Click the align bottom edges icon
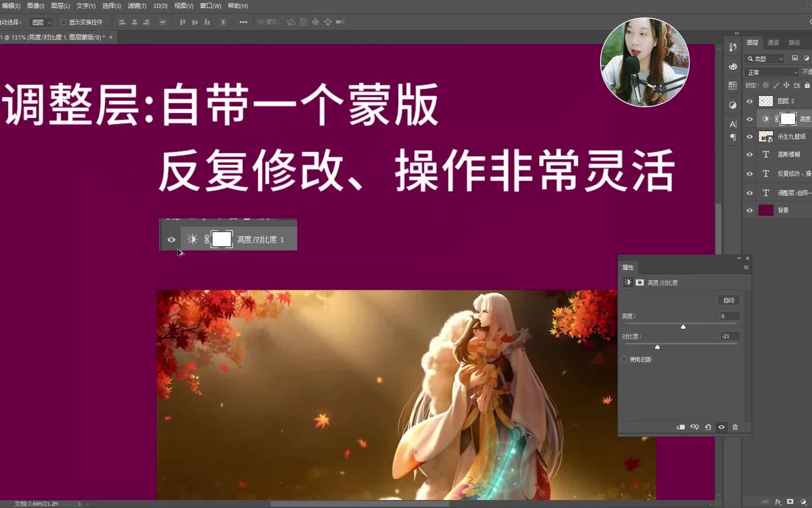 point(207,22)
